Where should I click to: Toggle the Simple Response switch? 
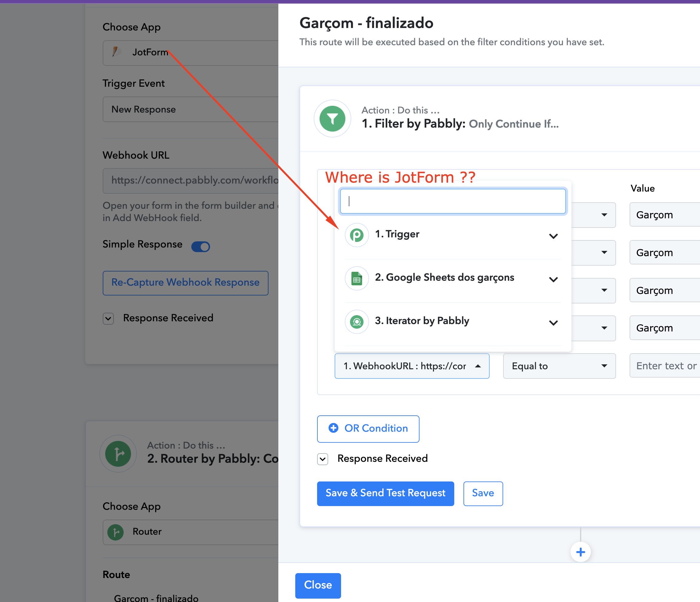click(201, 246)
